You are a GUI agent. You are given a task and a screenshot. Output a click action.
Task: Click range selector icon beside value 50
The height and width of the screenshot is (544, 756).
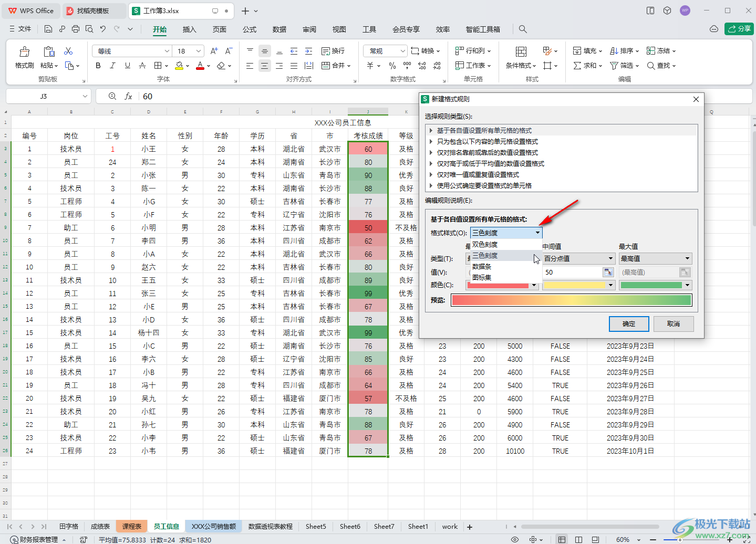click(608, 272)
